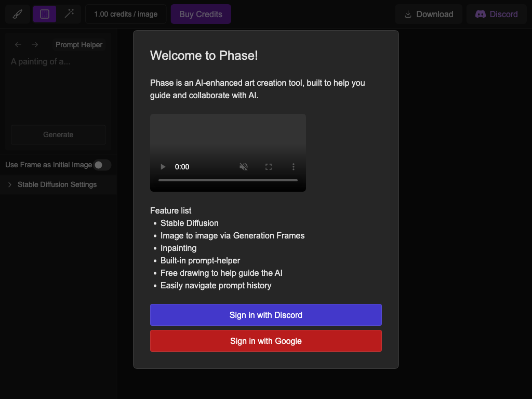This screenshot has width=532, height=399.
Task: Go to previous prompt in history
Action: pyautogui.click(x=18, y=45)
